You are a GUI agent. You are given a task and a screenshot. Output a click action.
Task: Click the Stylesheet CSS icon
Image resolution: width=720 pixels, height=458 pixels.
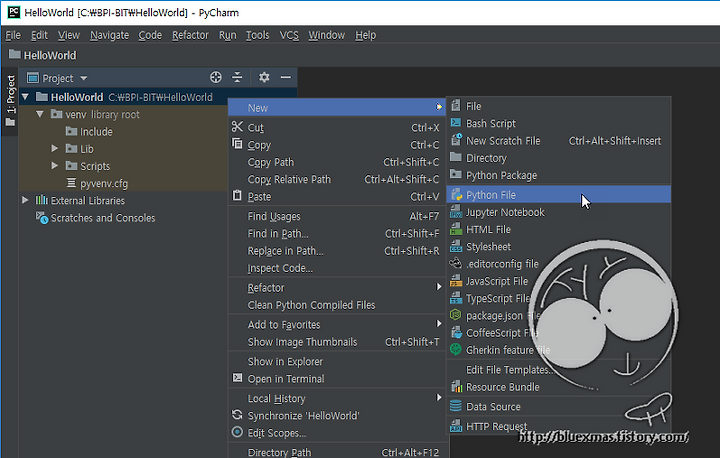point(456,246)
